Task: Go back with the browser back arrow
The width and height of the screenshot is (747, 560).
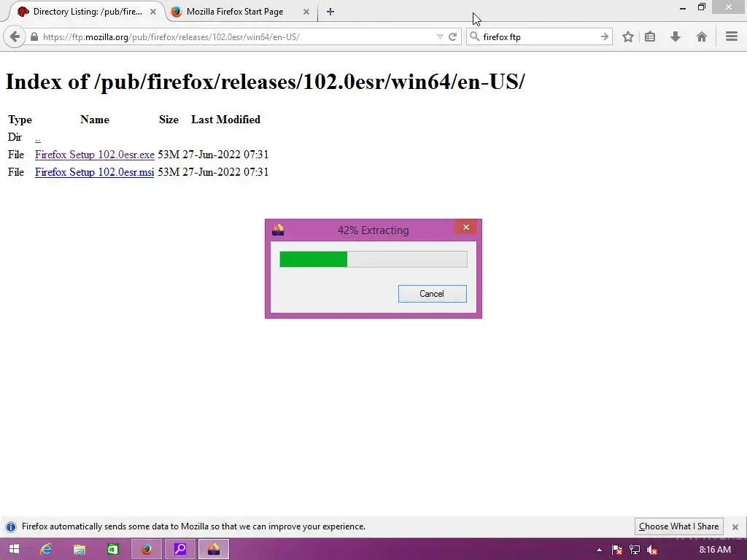Action: coord(15,36)
